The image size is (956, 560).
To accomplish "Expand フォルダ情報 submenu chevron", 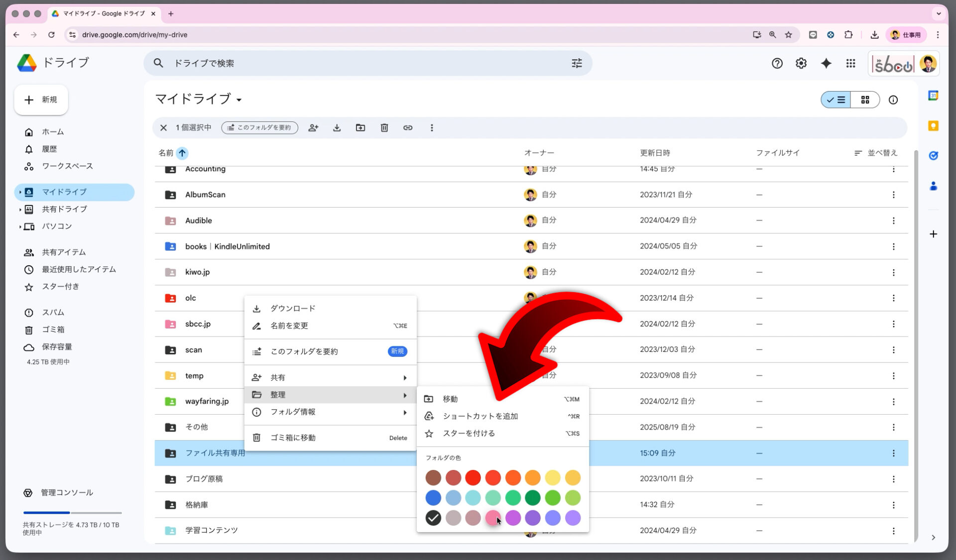I will [x=404, y=412].
